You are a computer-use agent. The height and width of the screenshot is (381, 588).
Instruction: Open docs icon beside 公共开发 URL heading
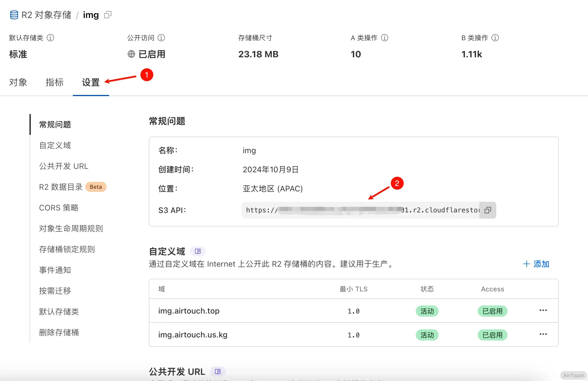218,371
